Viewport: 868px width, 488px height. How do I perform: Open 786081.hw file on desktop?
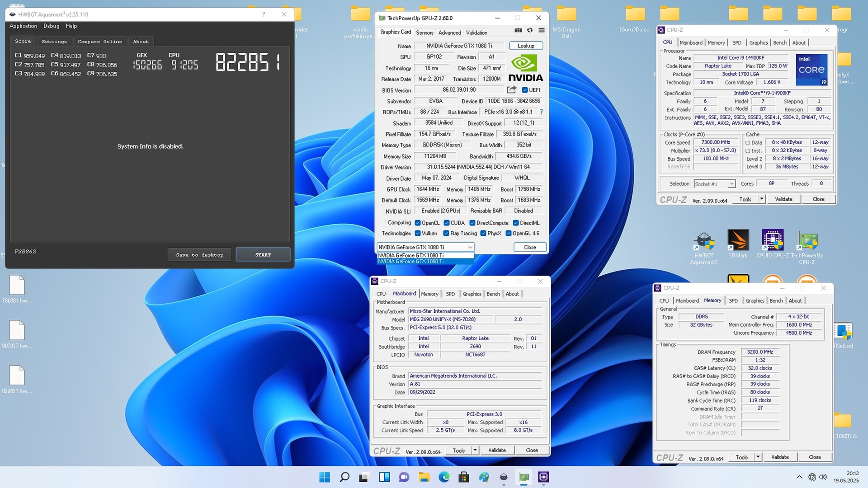click(17, 289)
